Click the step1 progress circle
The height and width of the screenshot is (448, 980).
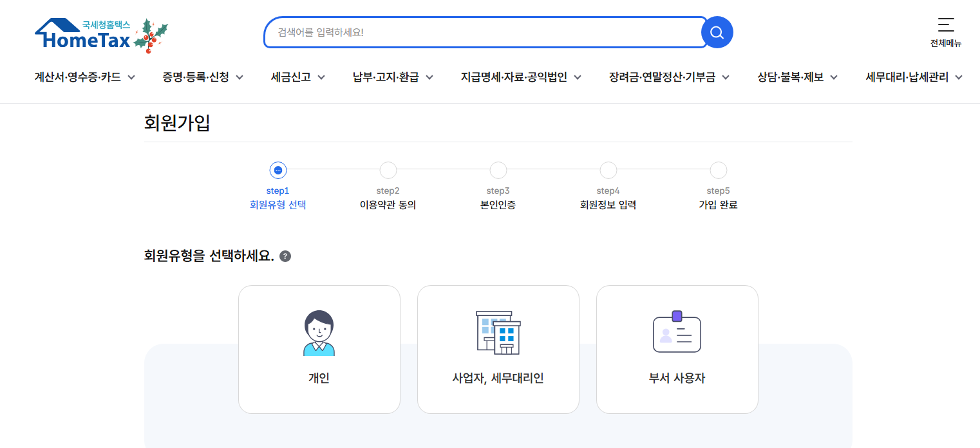(x=278, y=171)
